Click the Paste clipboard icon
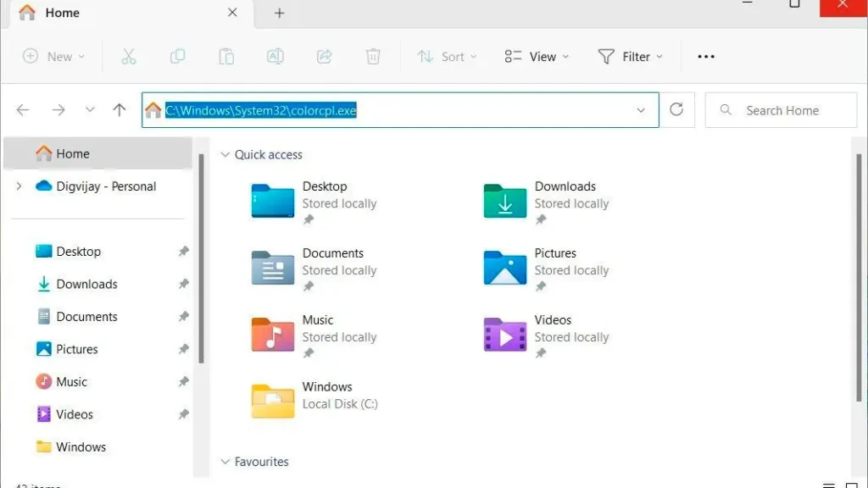 point(225,57)
